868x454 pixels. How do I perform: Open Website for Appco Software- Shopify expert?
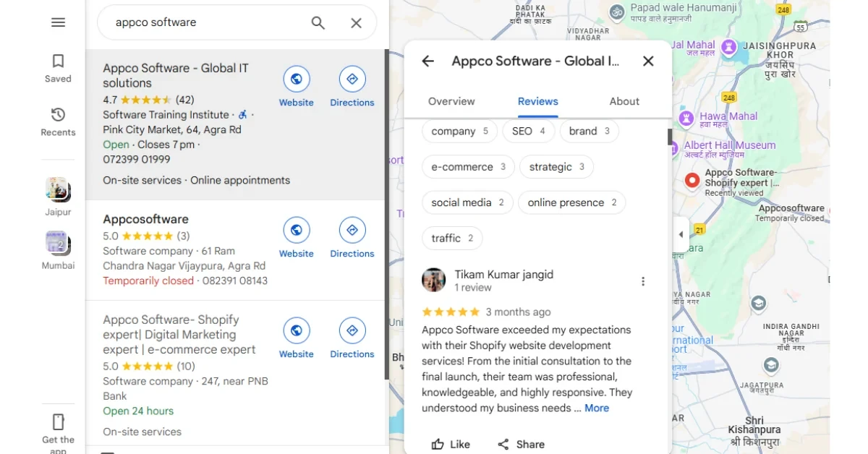pos(296,330)
